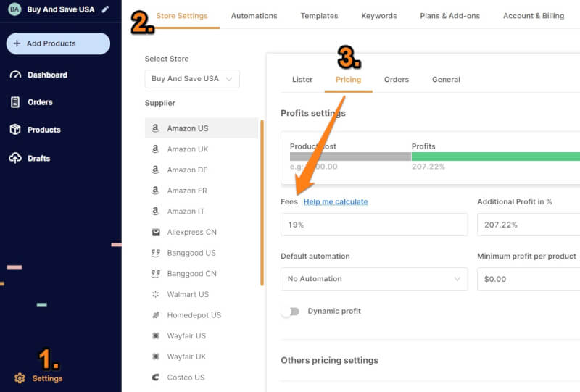Go to the Plans & Add-ons tab
This screenshot has width=580, height=392.
click(449, 16)
